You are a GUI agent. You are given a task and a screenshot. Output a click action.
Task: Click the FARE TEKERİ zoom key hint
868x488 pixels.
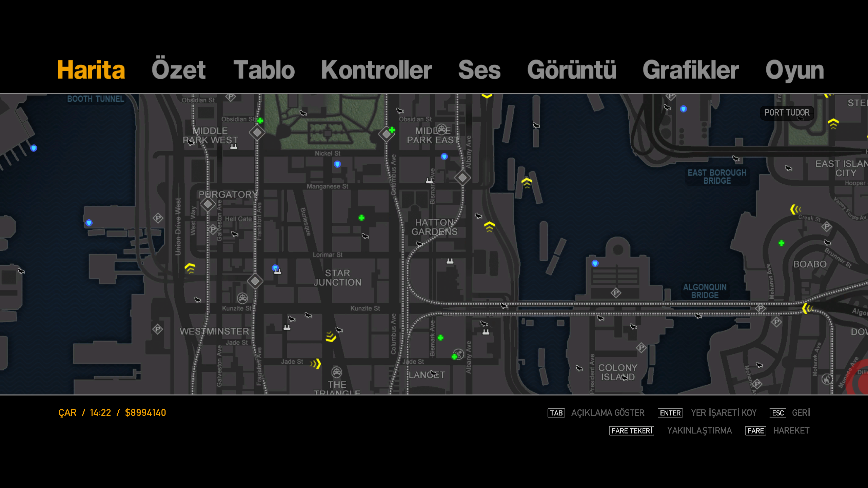click(631, 431)
